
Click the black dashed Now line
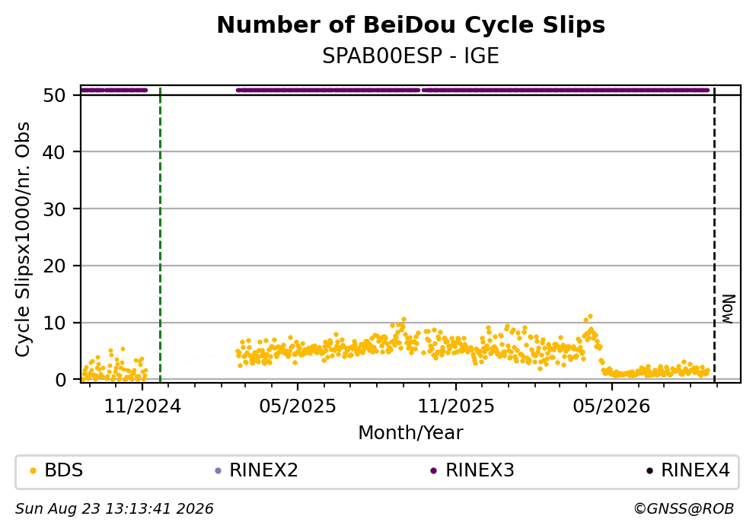pyautogui.click(x=715, y=234)
